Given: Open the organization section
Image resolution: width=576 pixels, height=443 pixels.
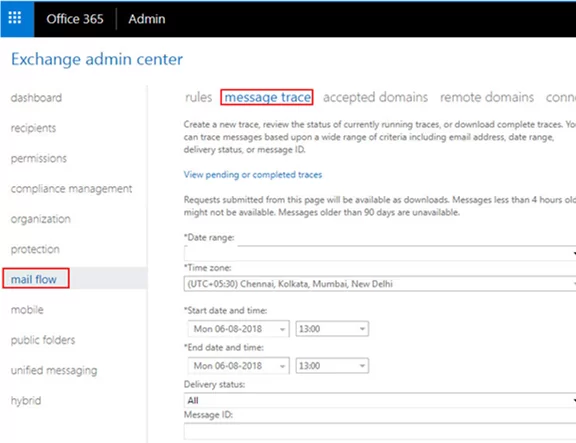Looking at the screenshot, I should point(41,219).
